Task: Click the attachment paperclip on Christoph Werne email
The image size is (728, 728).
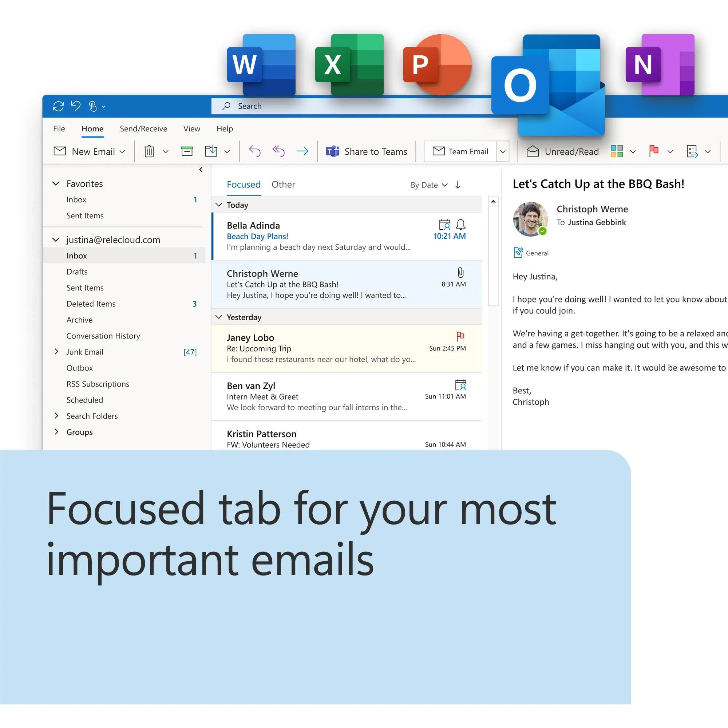Action: click(460, 273)
